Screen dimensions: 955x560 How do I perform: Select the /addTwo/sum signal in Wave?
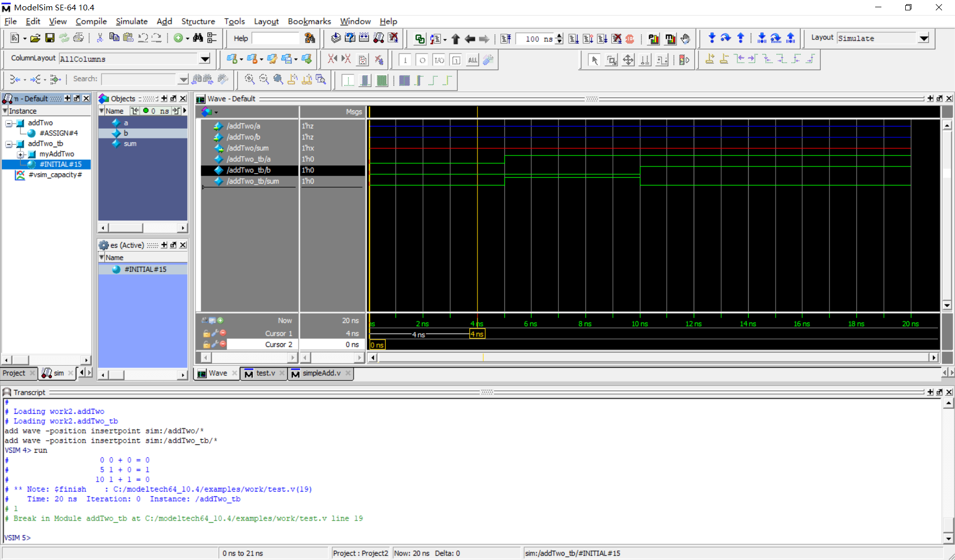(247, 148)
